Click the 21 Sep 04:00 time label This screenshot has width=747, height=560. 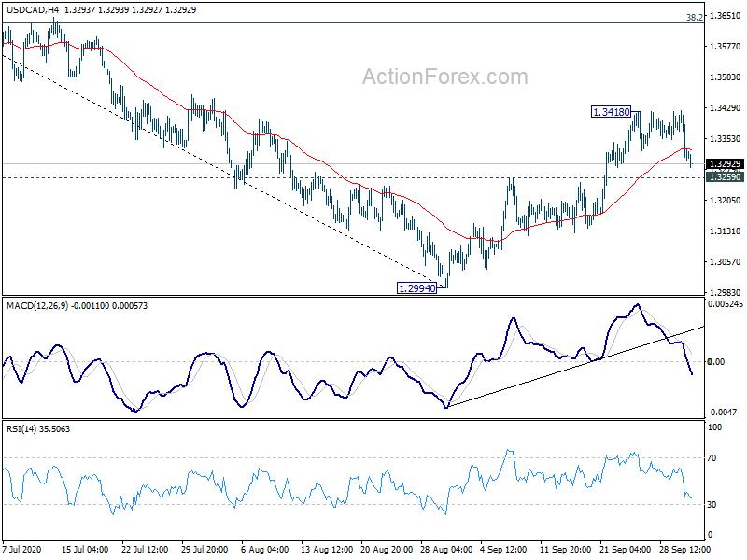click(x=626, y=549)
